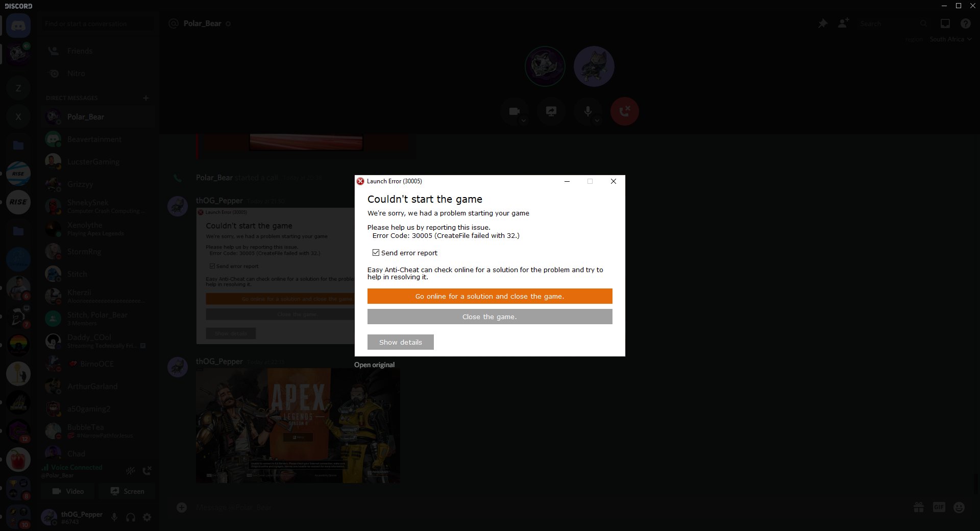Select Xenolythe direct message

[x=97, y=229]
